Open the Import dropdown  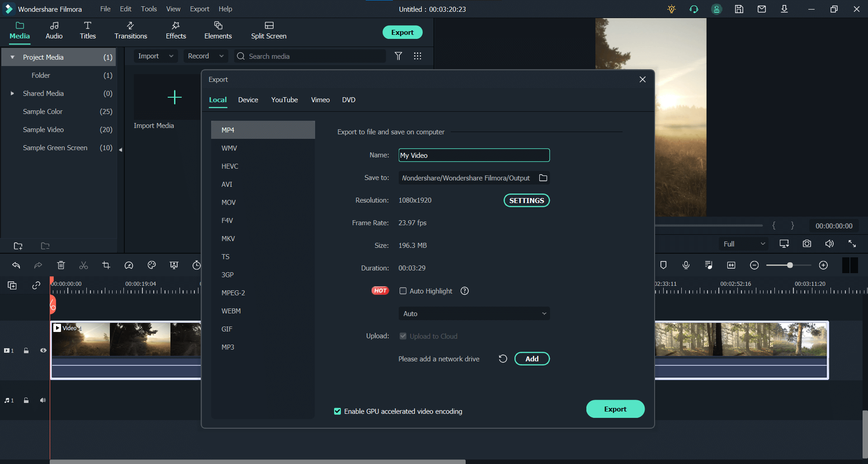156,56
